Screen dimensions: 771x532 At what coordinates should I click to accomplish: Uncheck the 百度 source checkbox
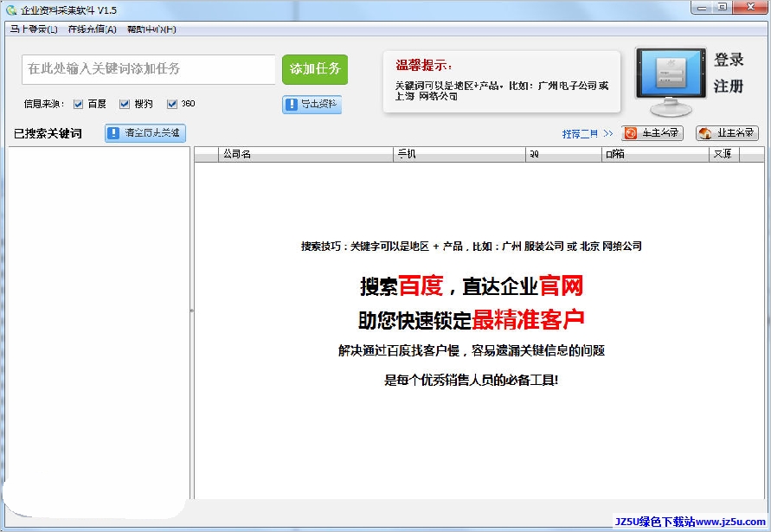(78, 104)
